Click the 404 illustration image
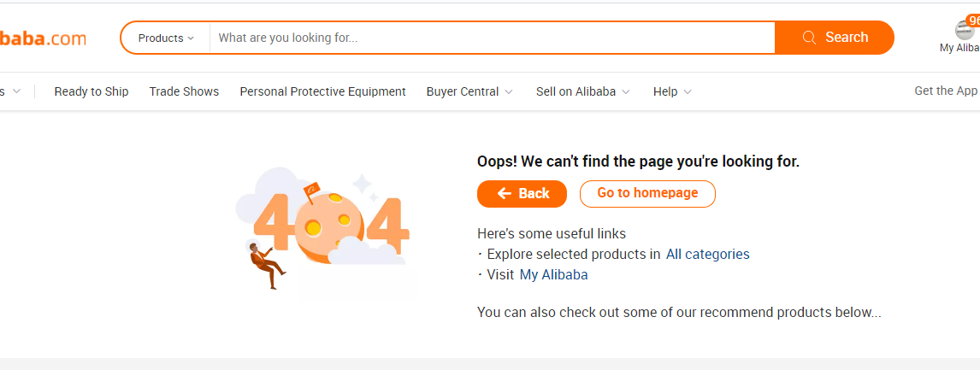 [x=323, y=226]
